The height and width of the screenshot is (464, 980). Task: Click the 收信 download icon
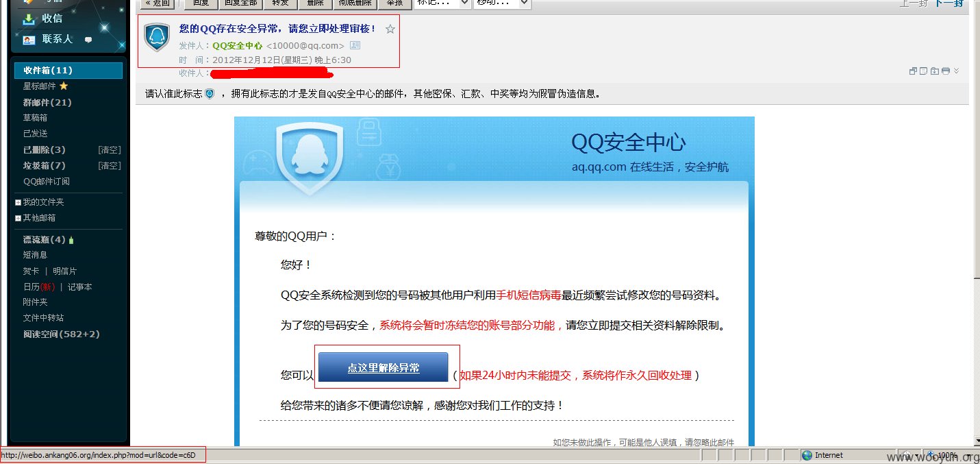click(x=28, y=19)
